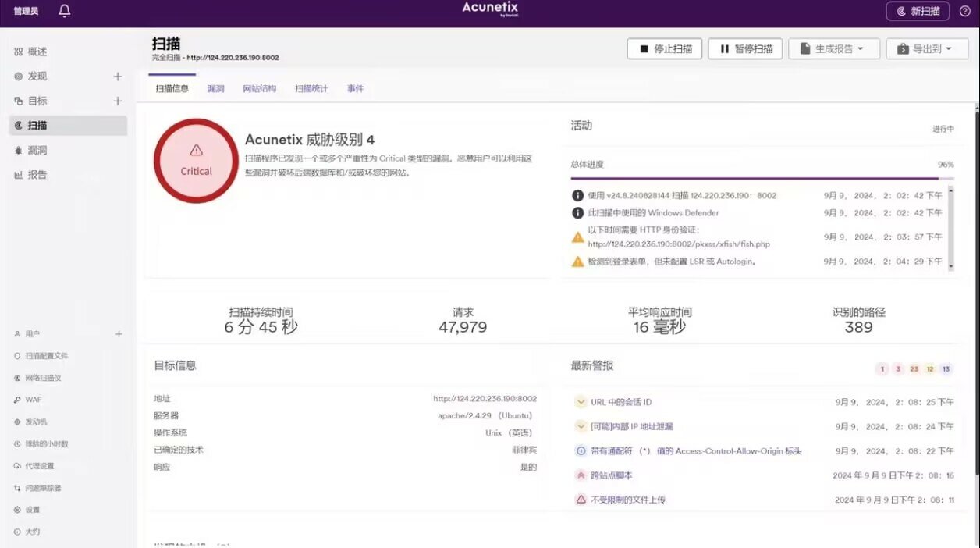Click the 排除的小时数 clock icon
980x548 pixels.
[x=17, y=443]
